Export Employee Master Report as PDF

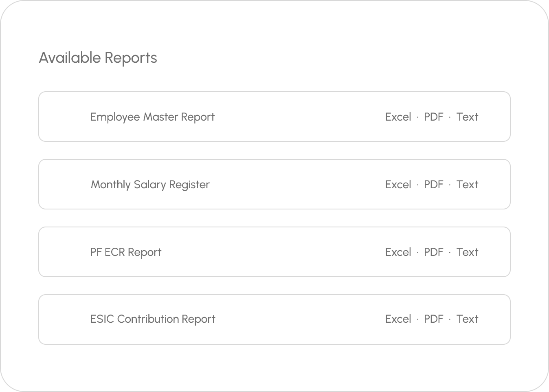(433, 117)
